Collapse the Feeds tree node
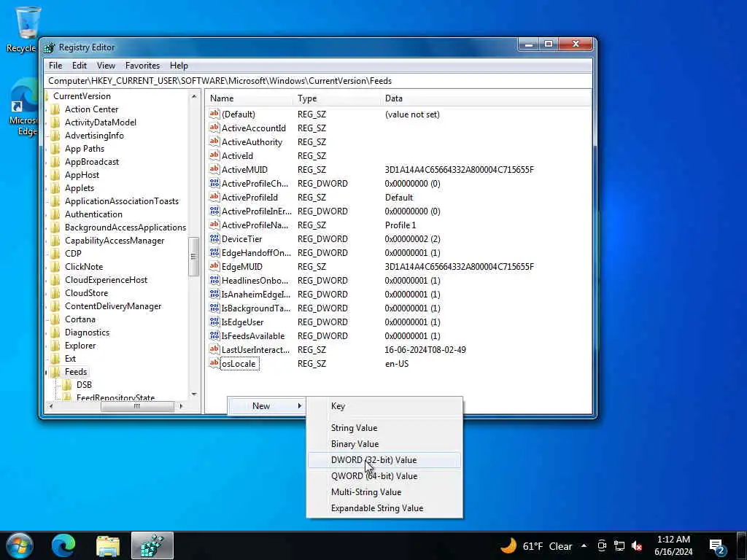747x560 pixels. (x=47, y=372)
